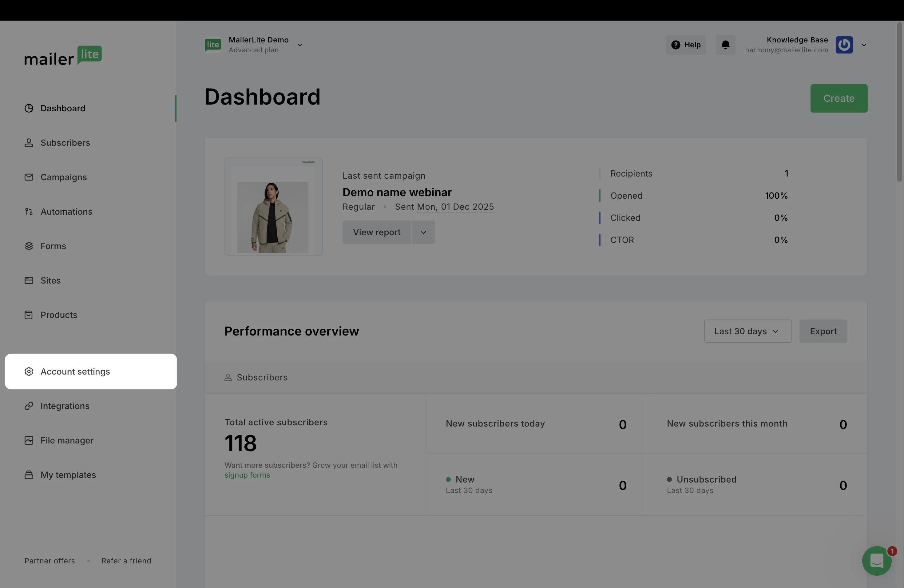Go to Campaigns in the sidebar

tap(63, 177)
